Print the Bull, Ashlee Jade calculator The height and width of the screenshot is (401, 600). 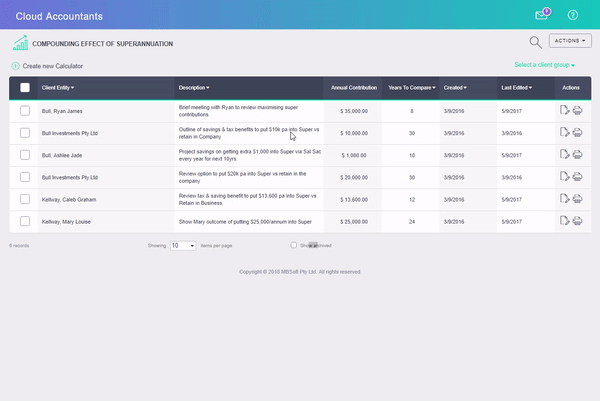click(x=579, y=154)
